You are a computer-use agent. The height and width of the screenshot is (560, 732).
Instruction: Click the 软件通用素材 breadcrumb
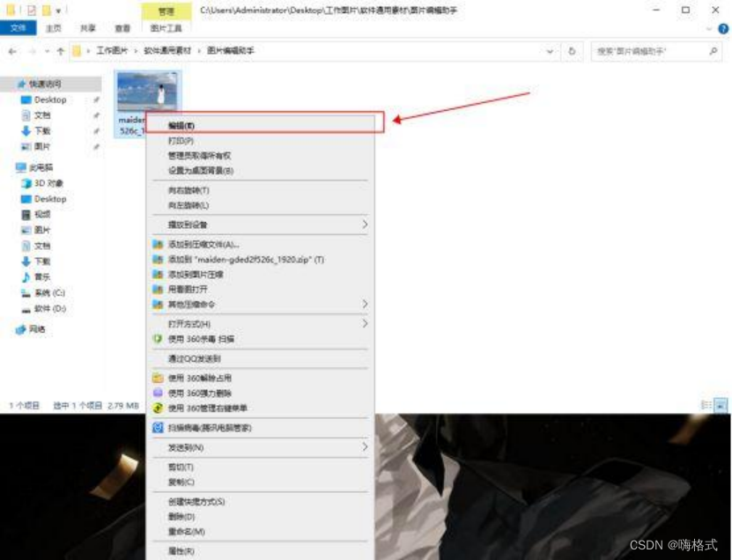[x=167, y=50]
